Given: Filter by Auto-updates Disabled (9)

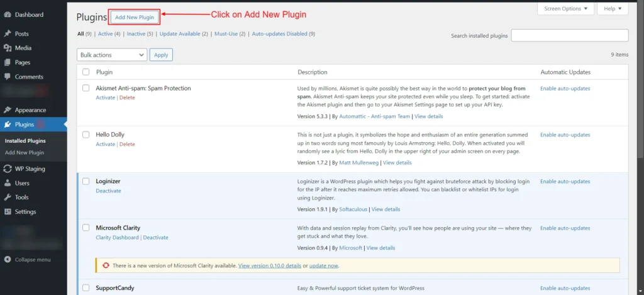Looking at the screenshot, I should point(284,34).
